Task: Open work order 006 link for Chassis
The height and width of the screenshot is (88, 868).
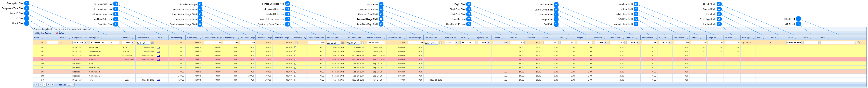Action: pos(158,60)
